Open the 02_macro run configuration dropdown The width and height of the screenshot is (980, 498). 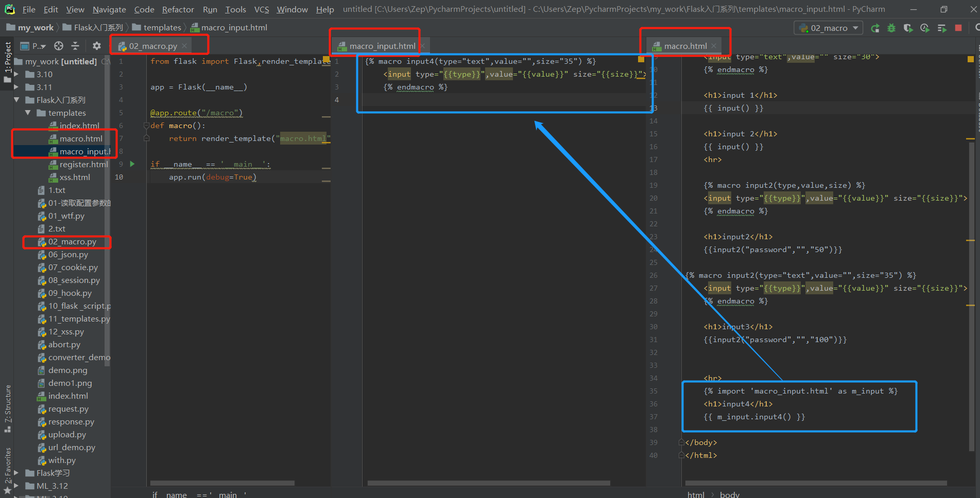(x=829, y=28)
